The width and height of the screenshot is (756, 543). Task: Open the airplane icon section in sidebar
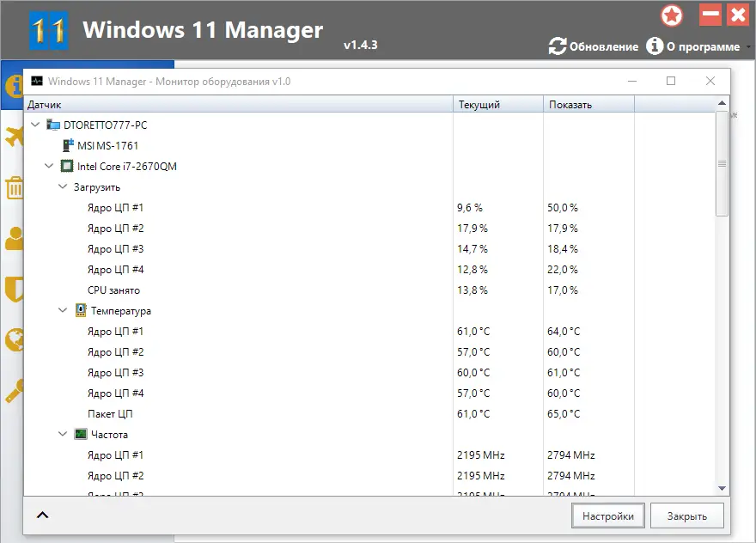click(x=12, y=136)
